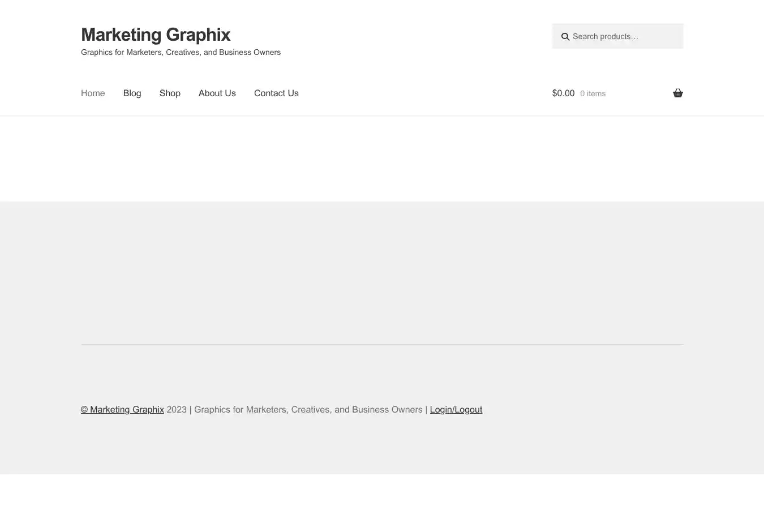Click the magnifying glass search icon
Screen dimensions: 764x532
(565, 37)
